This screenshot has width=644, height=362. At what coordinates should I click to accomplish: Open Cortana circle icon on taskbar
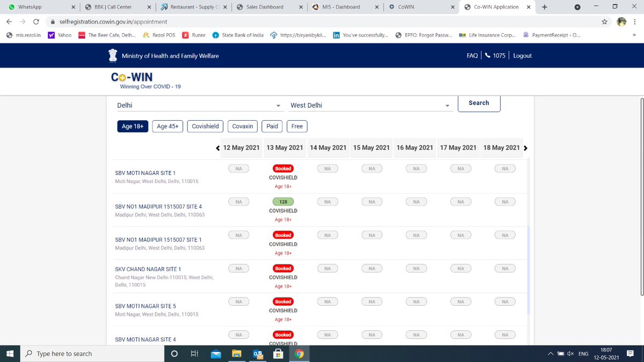click(174, 353)
